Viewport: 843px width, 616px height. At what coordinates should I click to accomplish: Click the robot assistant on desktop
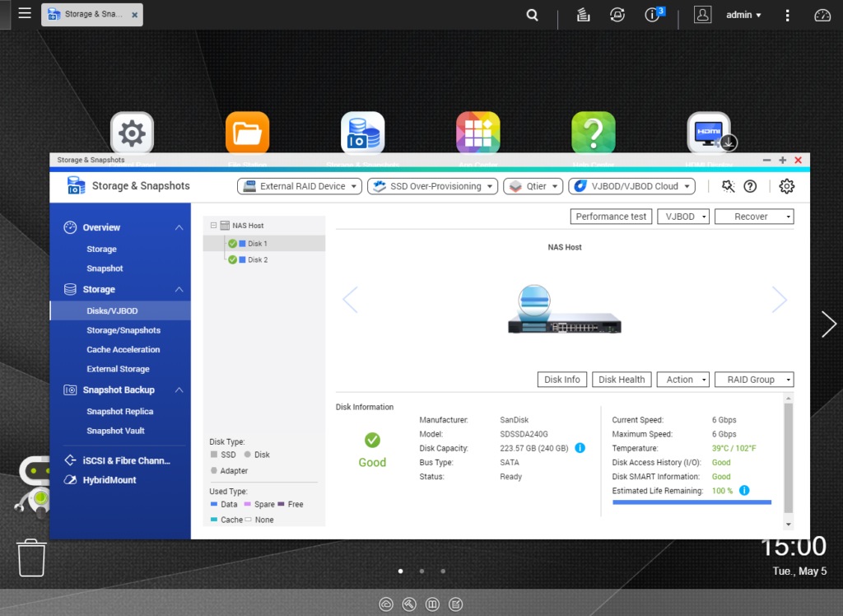tap(33, 486)
